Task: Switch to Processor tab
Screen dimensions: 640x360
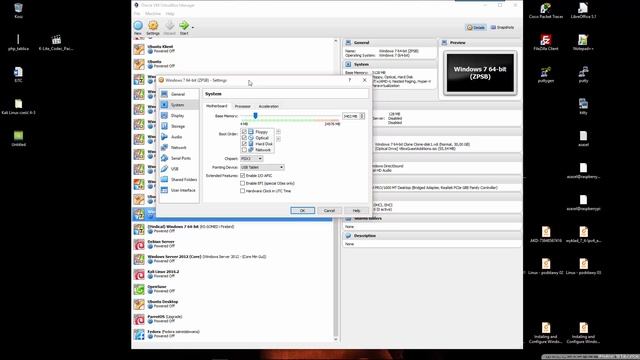Action: (x=242, y=107)
